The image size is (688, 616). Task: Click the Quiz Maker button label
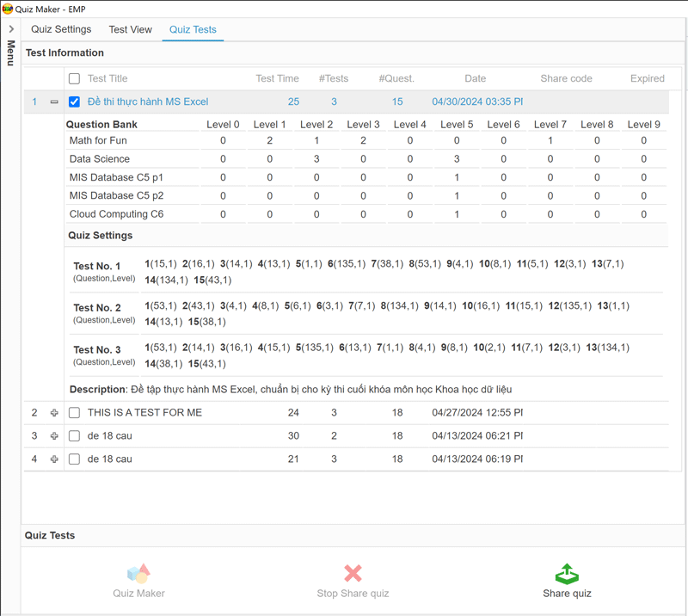point(138,594)
